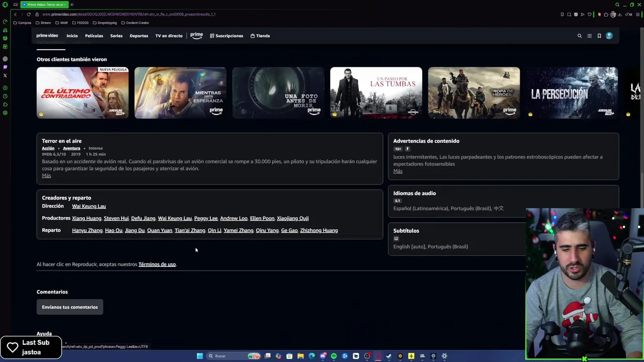
Task: Click the ad-blocker shield icon
Action: click(576, 14)
